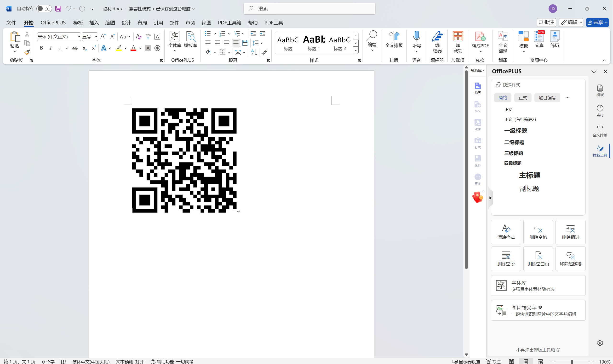Toggle Italic formatting
The width and height of the screenshot is (613, 364).
(x=51, y=48)
